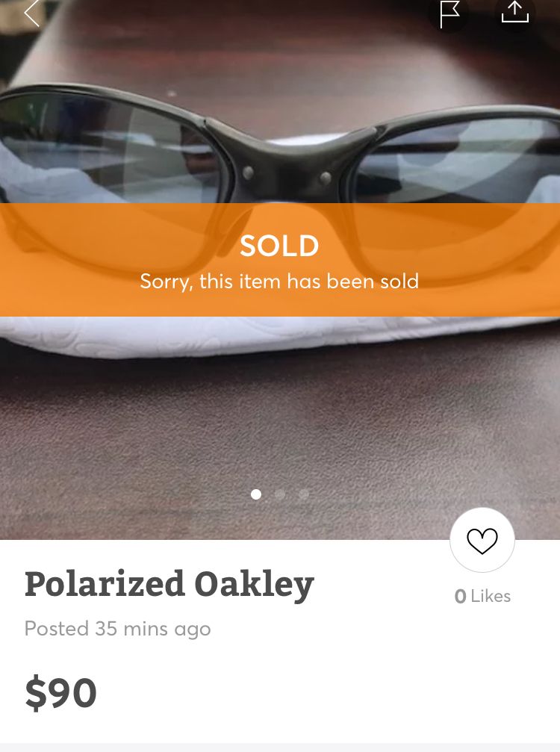Like the item using the heart button
Viewport: 560px width, 752px height.
point(482,540)
